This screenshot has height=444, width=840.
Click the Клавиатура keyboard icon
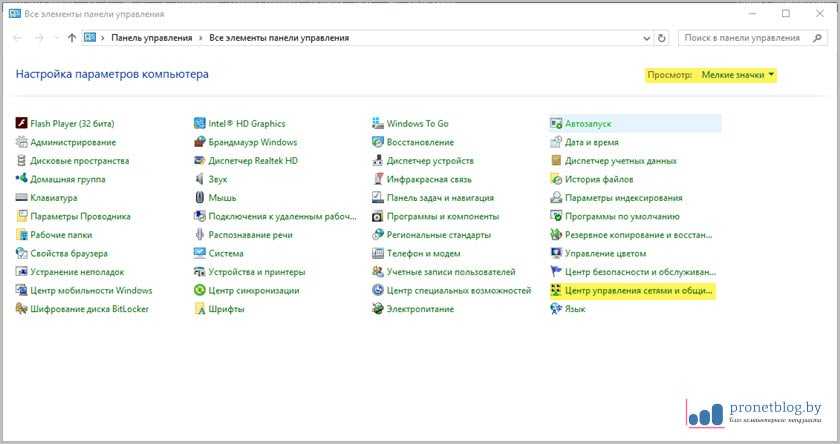pos(21,198)
